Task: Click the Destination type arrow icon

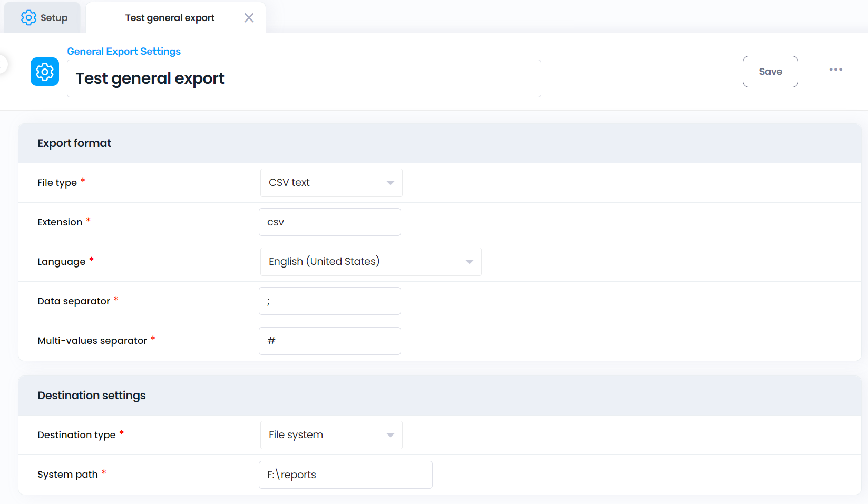Action: tap(391, 435)
